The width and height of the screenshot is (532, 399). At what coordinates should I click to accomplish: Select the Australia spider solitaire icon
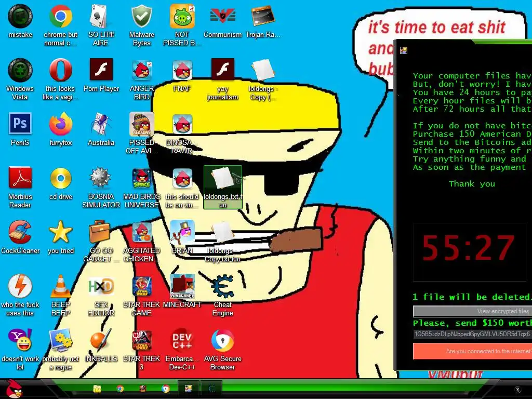tap(101, 129)
